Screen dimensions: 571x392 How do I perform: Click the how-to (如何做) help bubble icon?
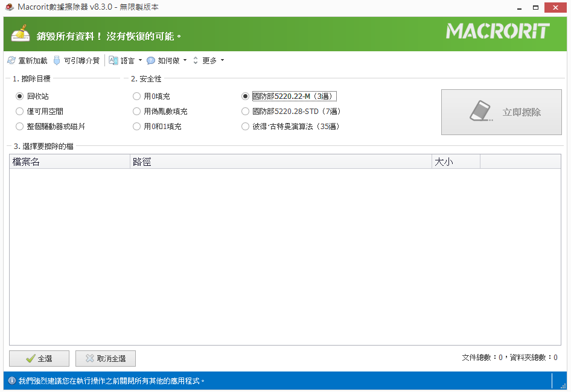point(151,60)
